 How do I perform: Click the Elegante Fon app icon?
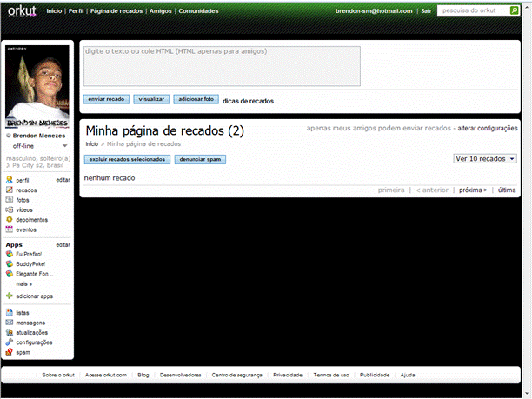coord(10,274)
